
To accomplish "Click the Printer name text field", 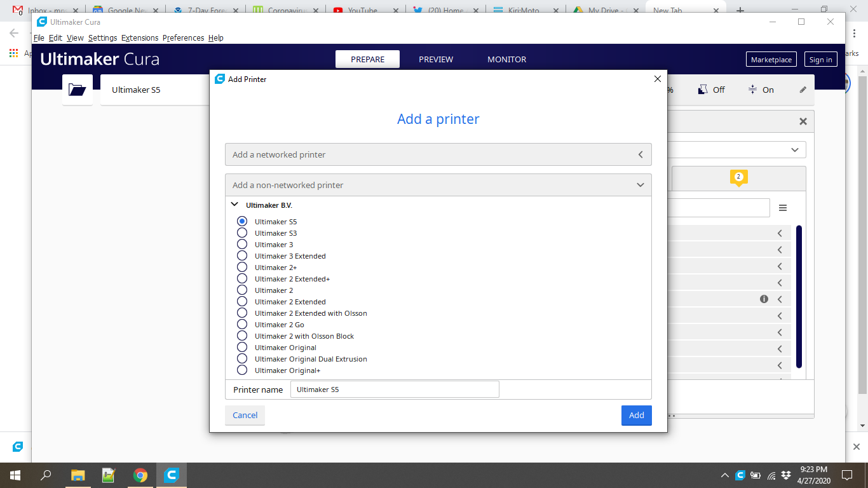I will pos(395,389).
